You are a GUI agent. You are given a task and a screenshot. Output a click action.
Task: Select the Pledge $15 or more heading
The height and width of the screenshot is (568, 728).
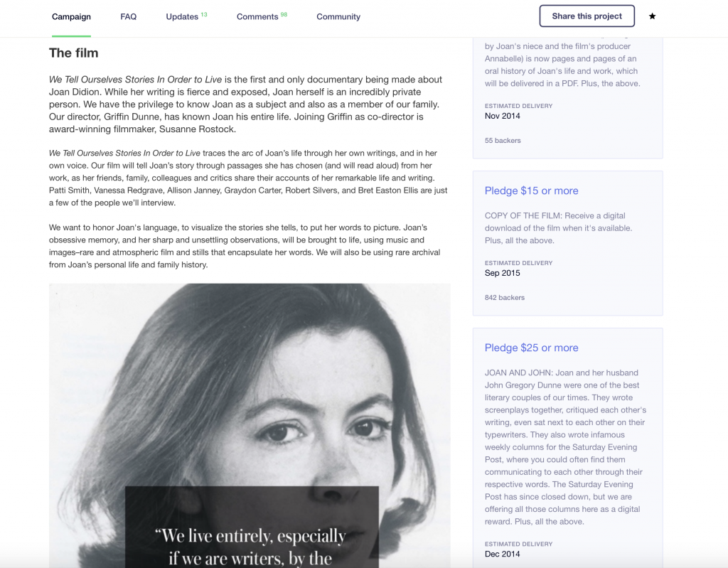[x=531, y=191]
